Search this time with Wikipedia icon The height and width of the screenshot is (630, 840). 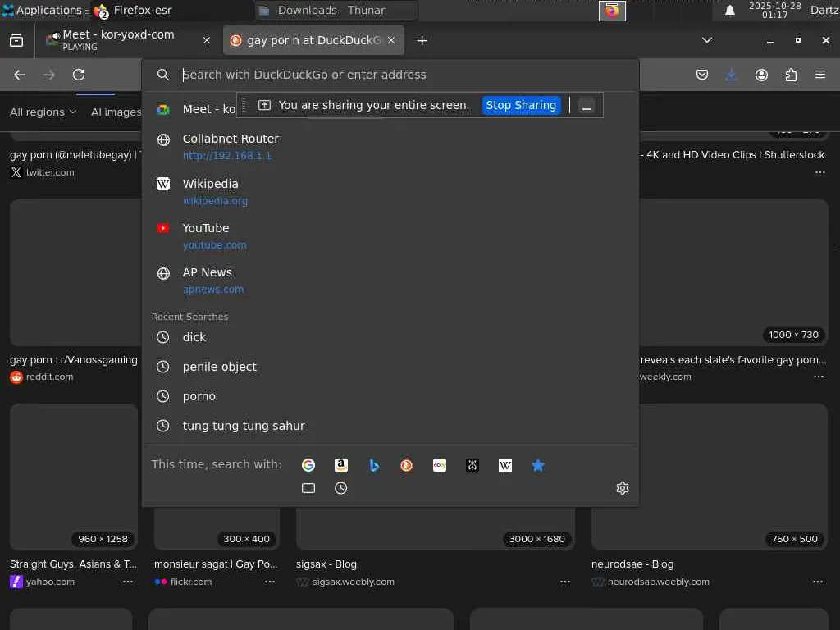(x=505, y=465)
